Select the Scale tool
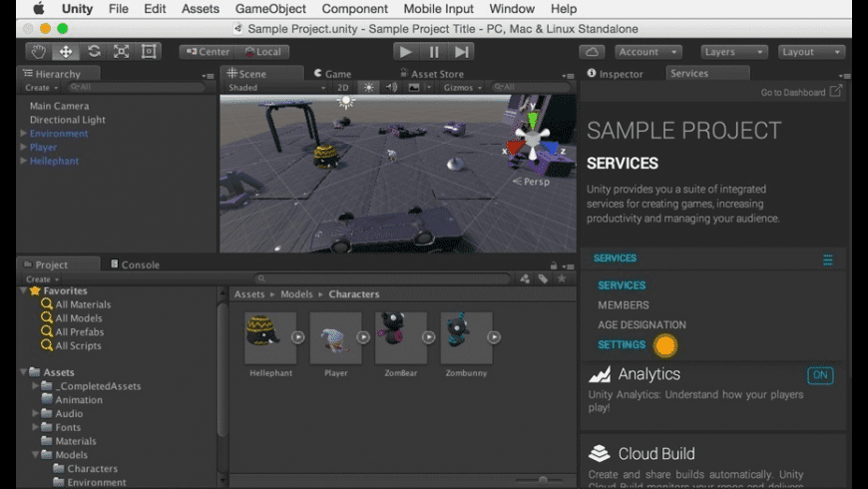 click(121, 52)
